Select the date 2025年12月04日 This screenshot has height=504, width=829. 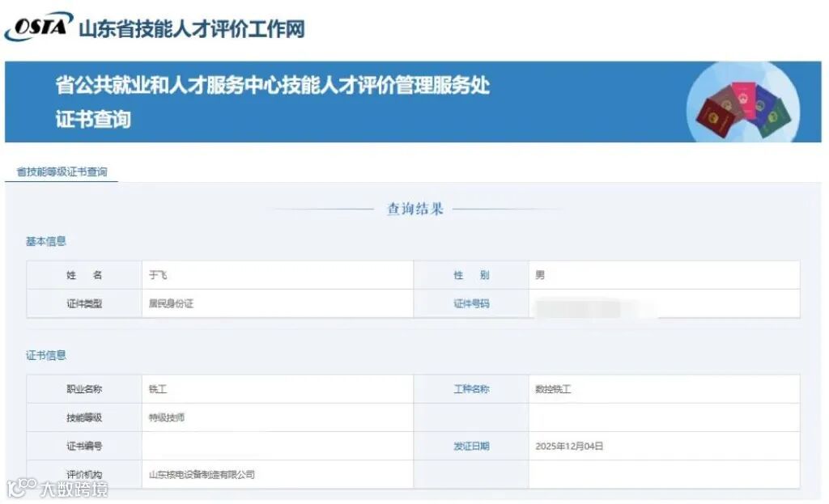coord(569,446)
